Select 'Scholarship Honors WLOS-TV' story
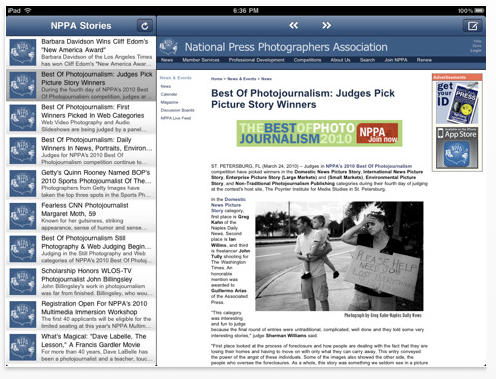496x379 pixels. click(81, 282)
